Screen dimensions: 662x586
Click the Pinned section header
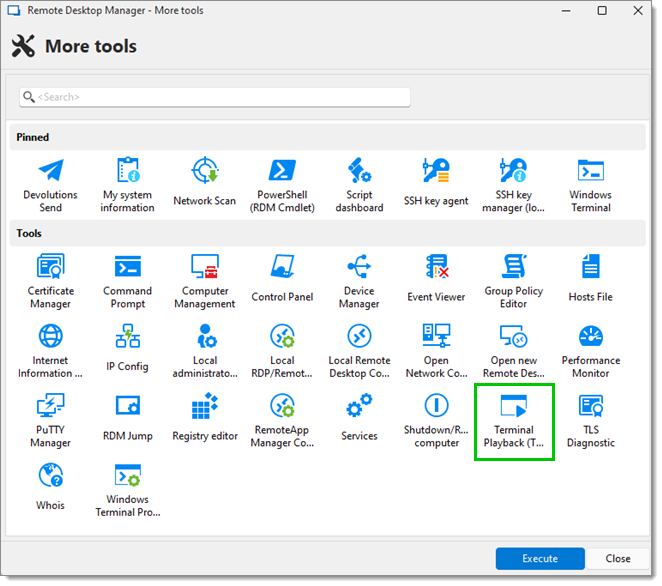tap(328, 137)
